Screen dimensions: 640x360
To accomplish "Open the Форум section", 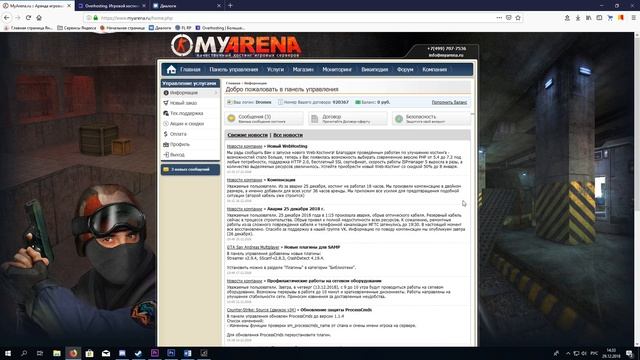I will coord(405,69).
